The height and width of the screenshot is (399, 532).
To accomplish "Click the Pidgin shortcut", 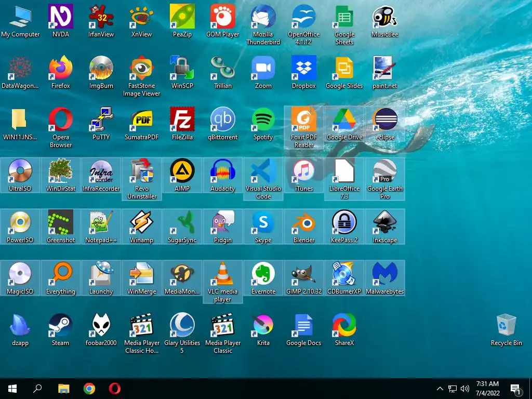I will (222, 227).
